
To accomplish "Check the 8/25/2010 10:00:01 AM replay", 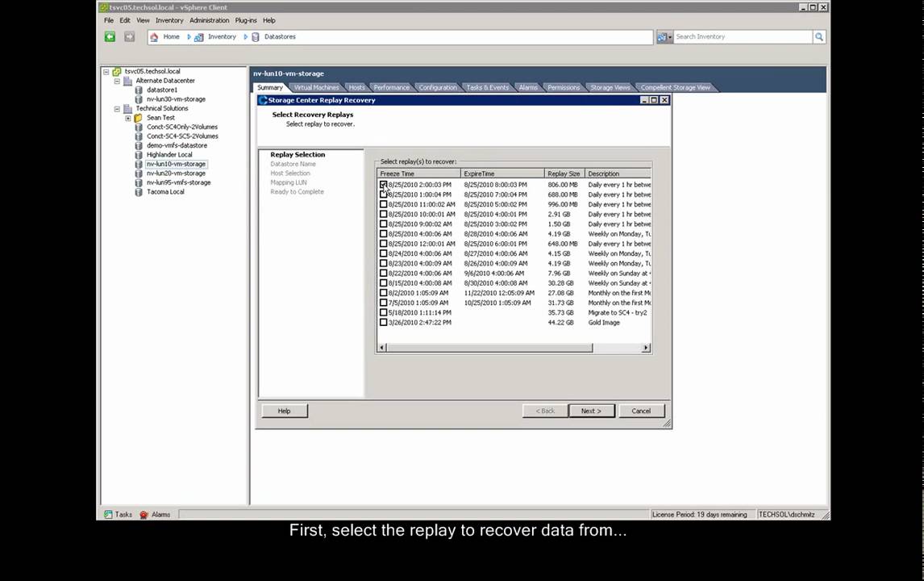I will pyautogui.click(x=384, y=214).
